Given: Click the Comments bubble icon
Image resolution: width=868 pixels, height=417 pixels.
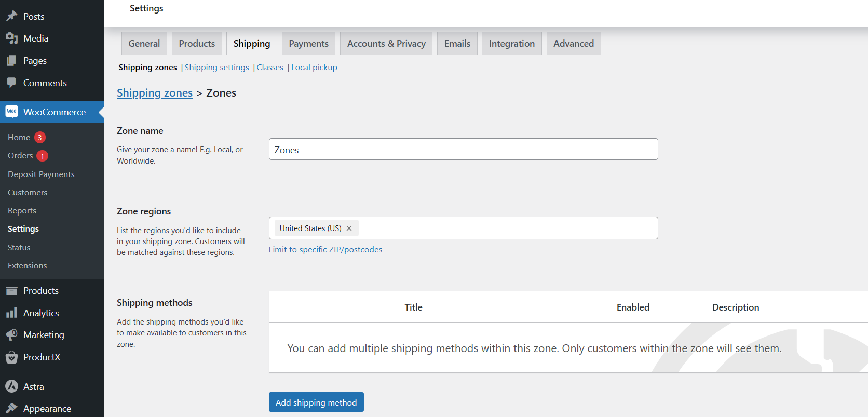Looking at the screenshot, I should click(11, 83).
